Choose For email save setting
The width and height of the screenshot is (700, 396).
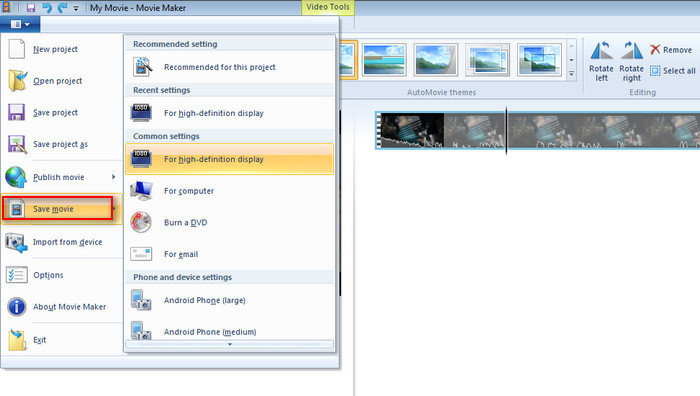pyautogui.click(x=229, y=254)
